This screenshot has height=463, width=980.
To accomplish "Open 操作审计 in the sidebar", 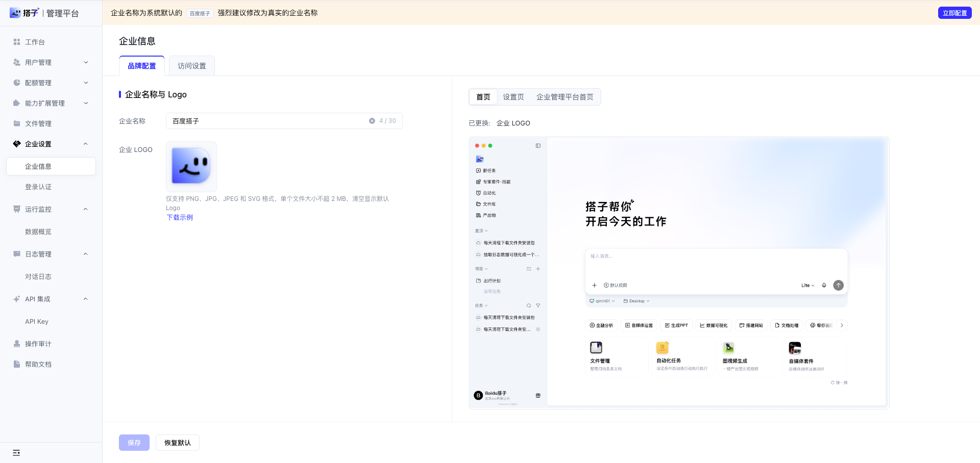I will [x=51, y=344].
